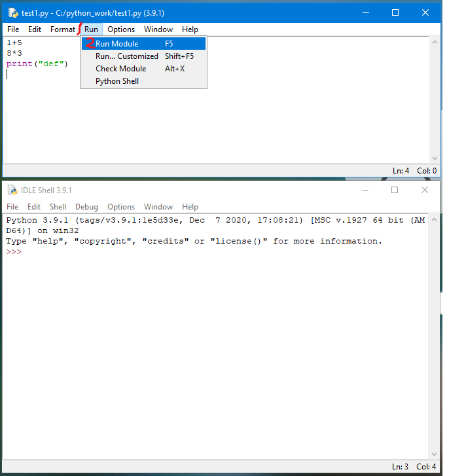Click the Python file icon in test1.py title bar
Screen dimensions: 466x476
click(x=12, y=12)
